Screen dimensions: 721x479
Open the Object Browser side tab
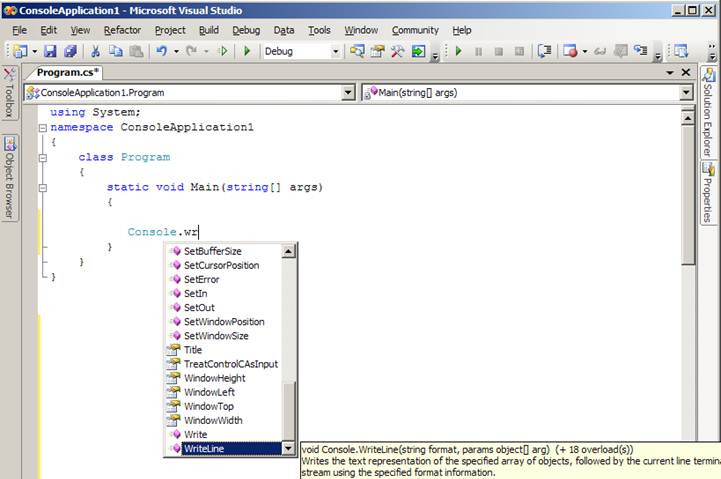(x=9, y=177)
